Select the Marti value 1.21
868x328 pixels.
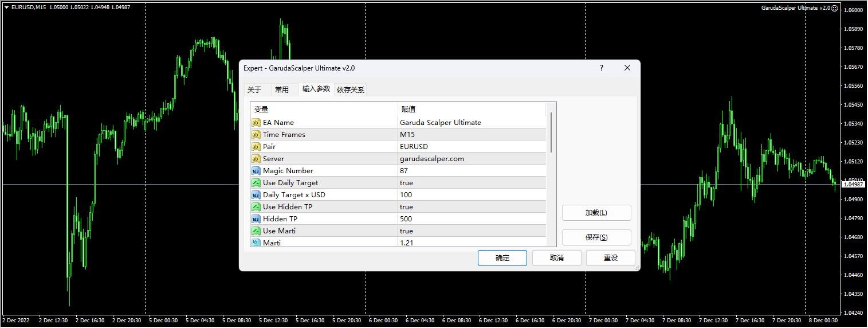(x=472, y=243)
